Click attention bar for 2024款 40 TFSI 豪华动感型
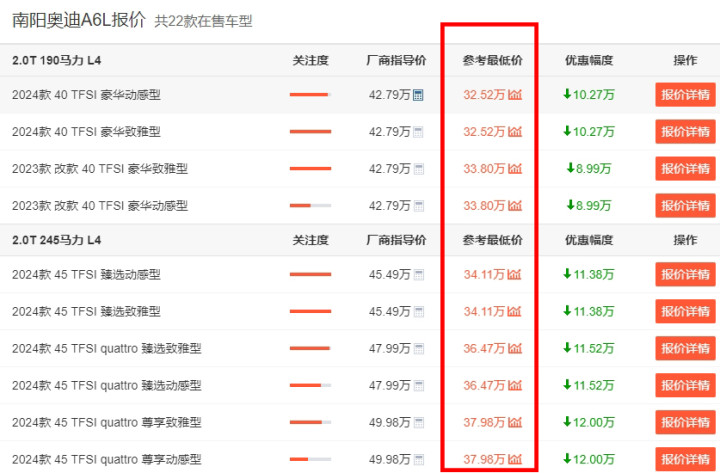 click(310, 95)
